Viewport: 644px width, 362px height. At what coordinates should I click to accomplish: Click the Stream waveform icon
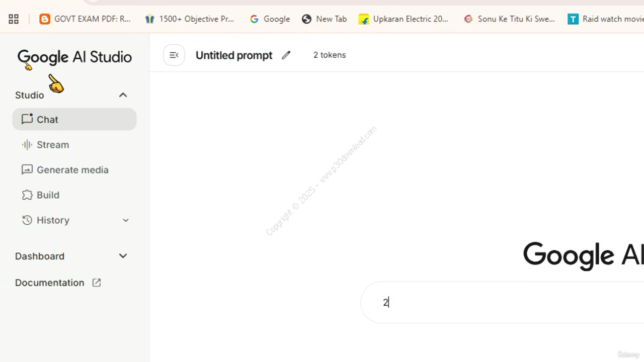point(27,145)
